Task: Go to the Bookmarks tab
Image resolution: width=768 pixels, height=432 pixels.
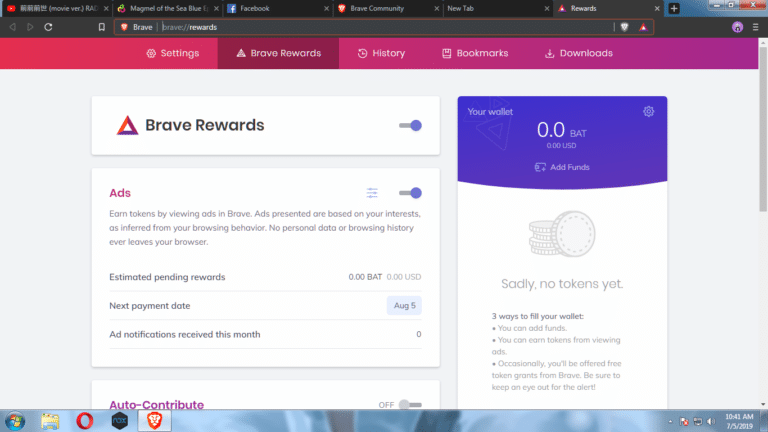Action: point(475,53)
